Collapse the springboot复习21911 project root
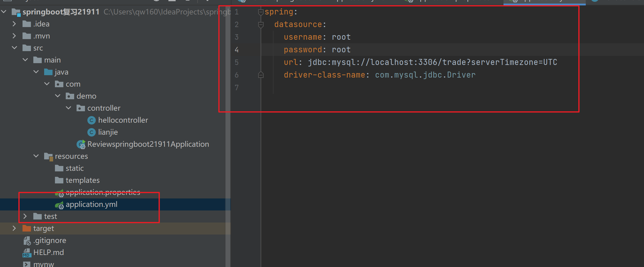Viewport: 644px width, 267px height. [4, 12]
